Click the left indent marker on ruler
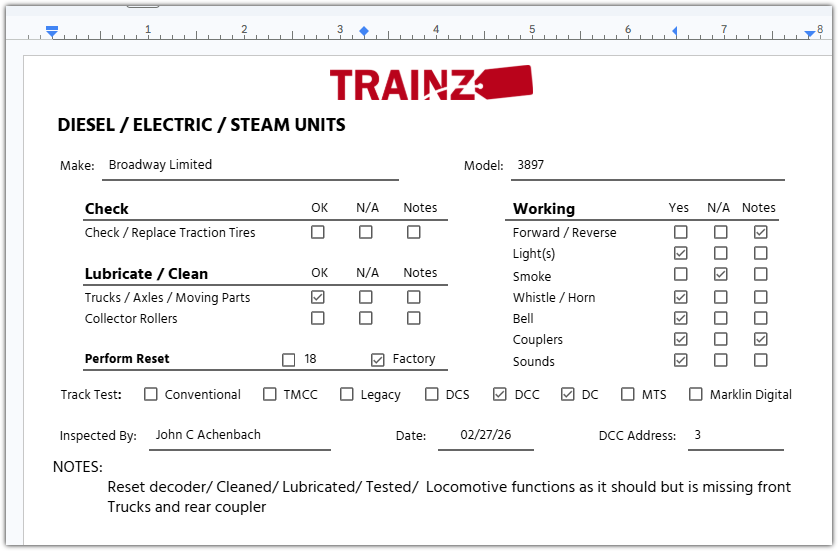The height and width of the screenshot is (551, 838). click(52, 32)
